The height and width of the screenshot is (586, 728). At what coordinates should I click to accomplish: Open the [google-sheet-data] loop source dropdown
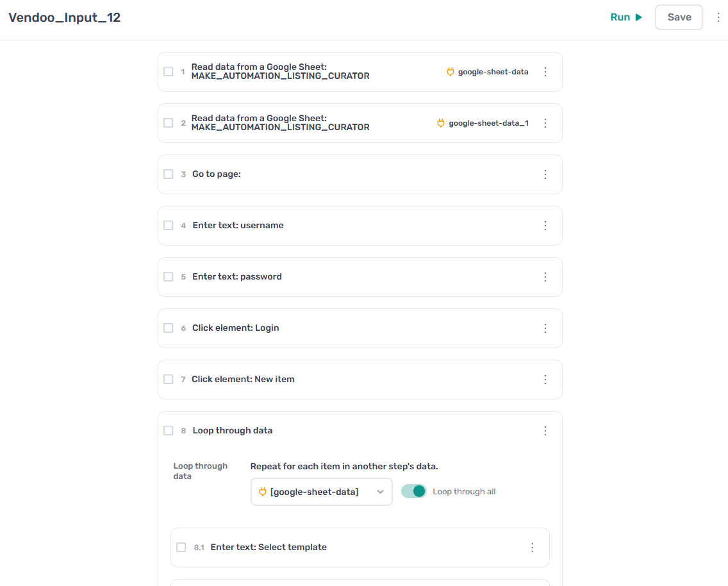pos(321,492)
